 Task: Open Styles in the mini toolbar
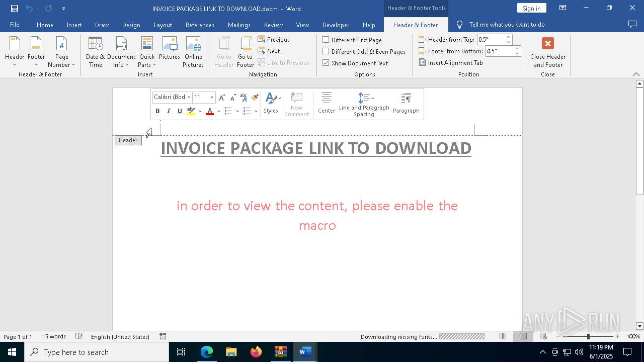click(x=271, y=104)
